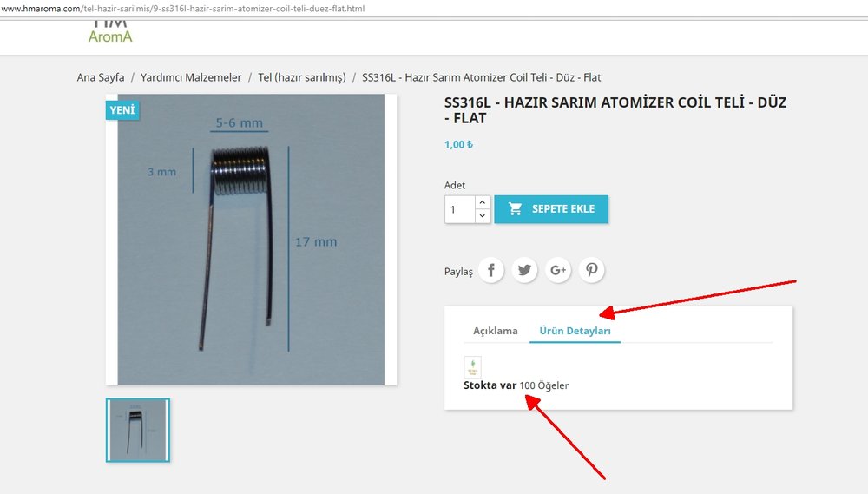Share product on Pinterest
The width and height of the screenshot is (868, 494).
click(592, 270)
